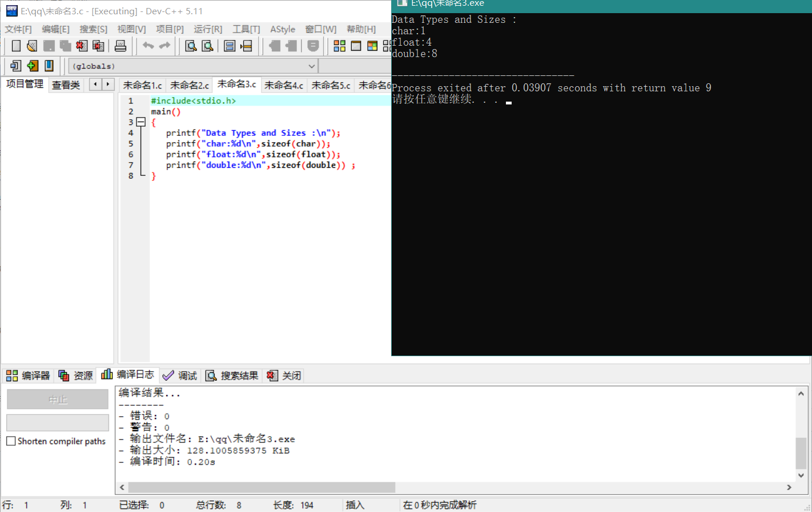
Task: Click the Close file icon with red X
Action: pos(82,46)
